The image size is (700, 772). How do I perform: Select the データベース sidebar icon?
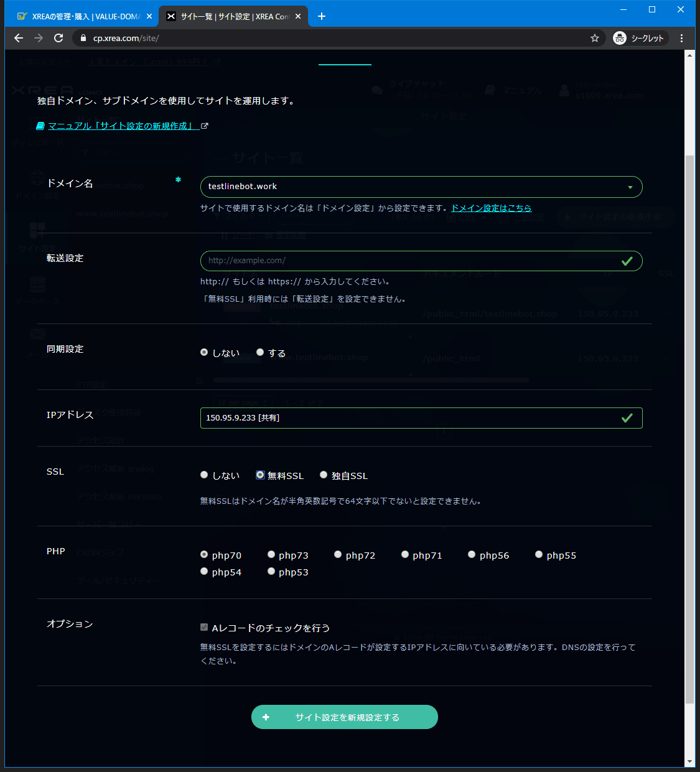pos(37,285)
